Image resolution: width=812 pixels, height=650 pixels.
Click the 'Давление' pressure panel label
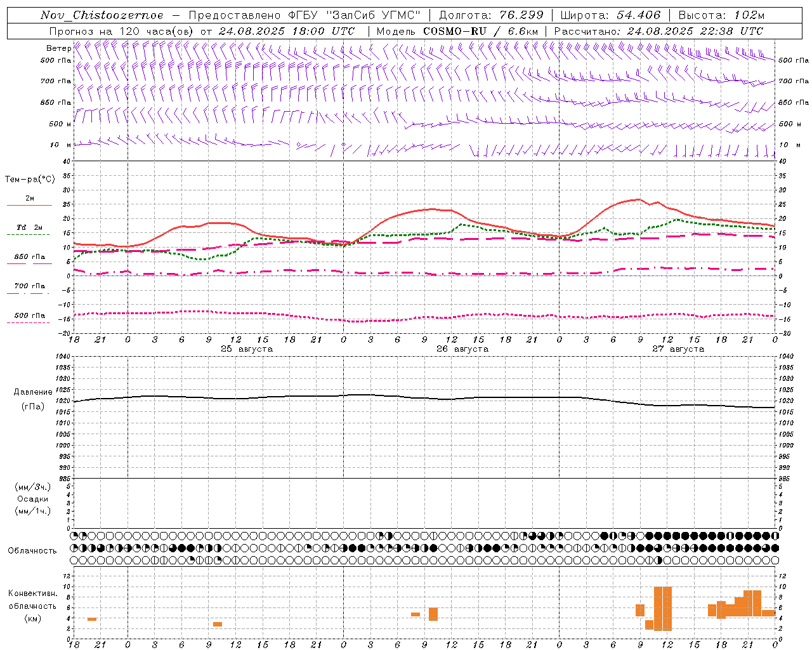click(x=33, y=392)
